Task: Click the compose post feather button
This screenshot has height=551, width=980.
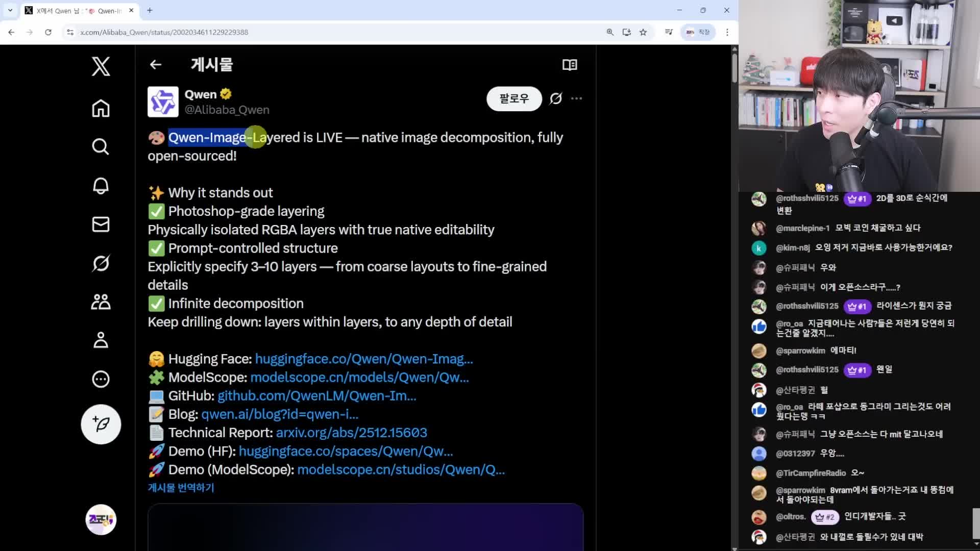Action: (101, 424)
